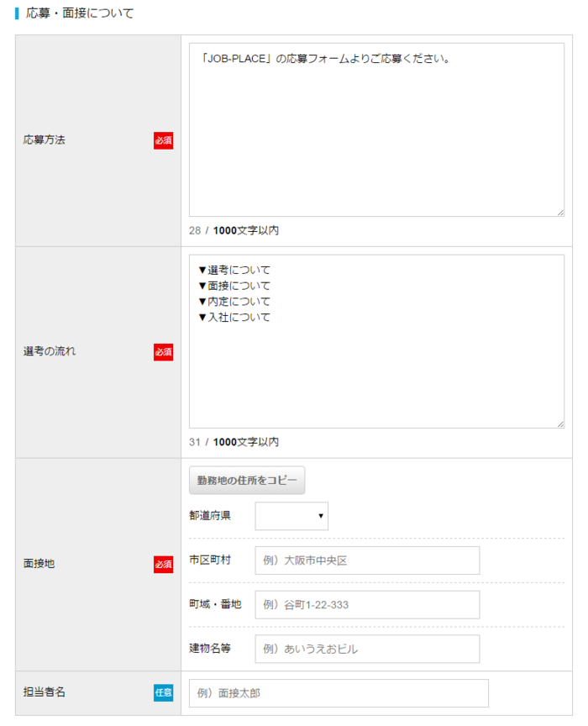Image resolution: width=588 pixels, height=726 pixels.
Task: Click resize handle of 選考の流れ text area
Action: pos(559,423)
